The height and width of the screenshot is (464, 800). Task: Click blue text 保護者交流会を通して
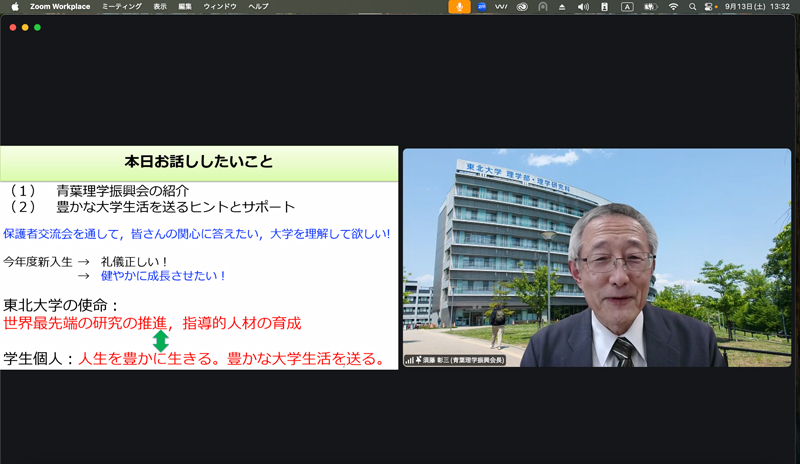[x=61, y=234]
